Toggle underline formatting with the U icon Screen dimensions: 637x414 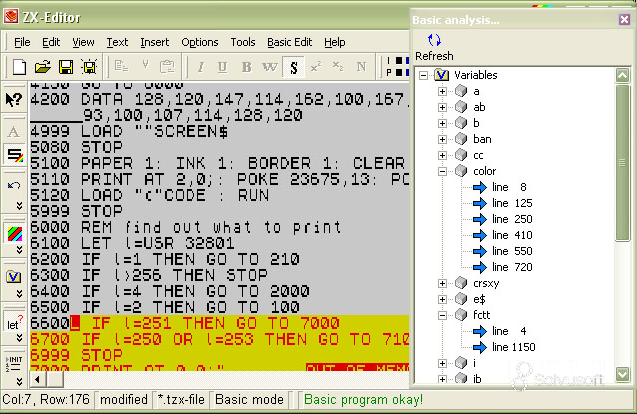coord(222,67)
